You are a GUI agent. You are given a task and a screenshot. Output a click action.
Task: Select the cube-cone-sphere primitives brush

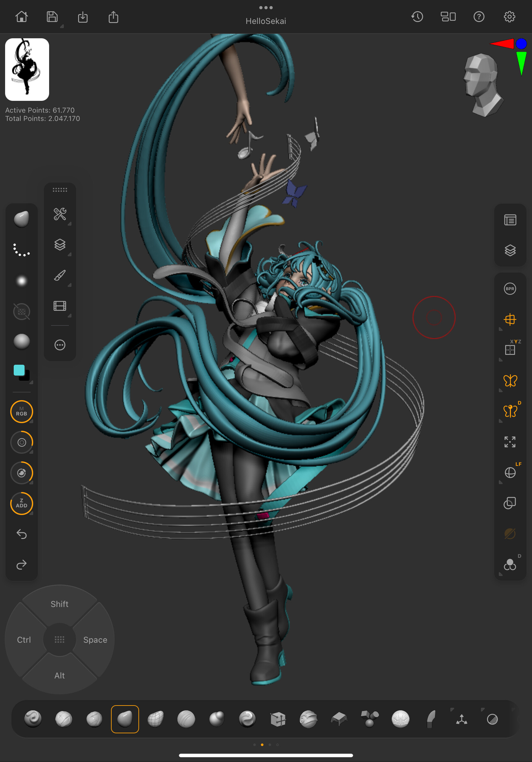370,719
